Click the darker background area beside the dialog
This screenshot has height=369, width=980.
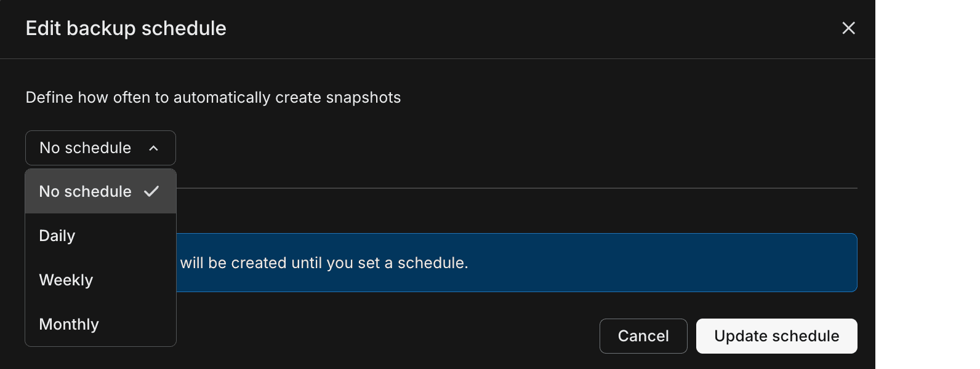coord(928,184)
